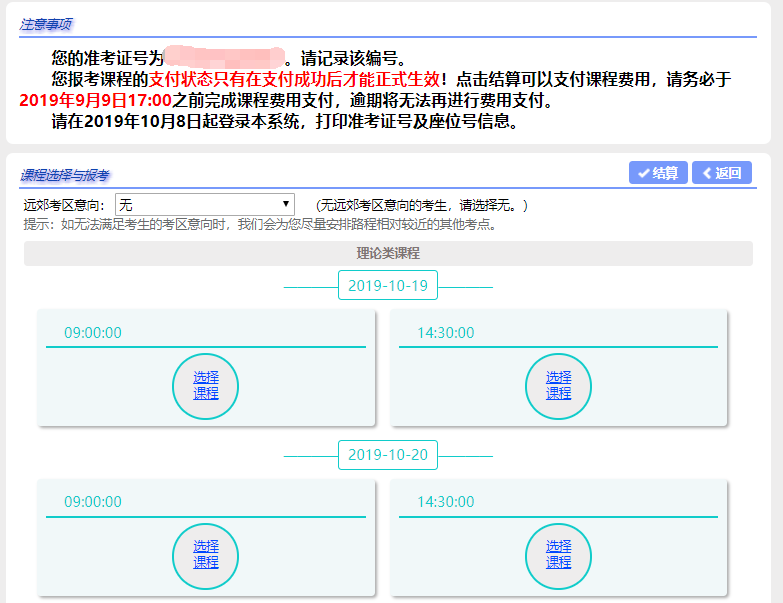Screen dimensions: 783x603
Task: Click the left chevron icon on the 返回 button
Action: click(706, 173)
